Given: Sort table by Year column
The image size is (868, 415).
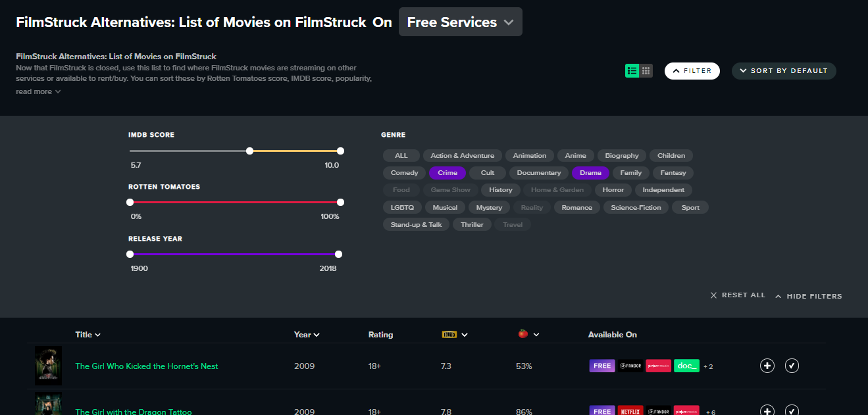Looking at the screenshot, I should point(307,334).
